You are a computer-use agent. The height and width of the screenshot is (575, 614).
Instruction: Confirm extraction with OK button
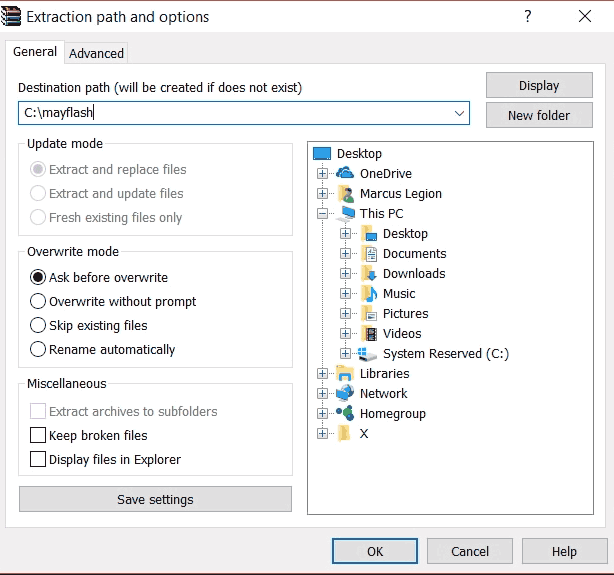click(375, 551)
